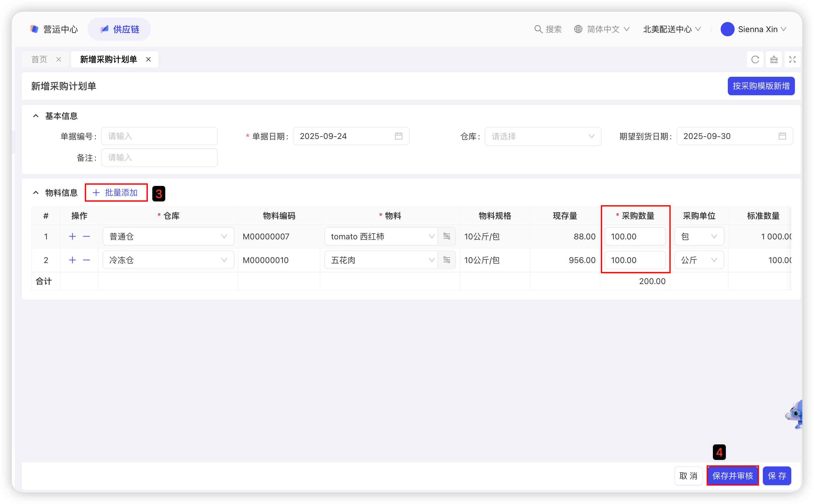Viewport: 814px width, 504px height.
Task: Collapse the 基本信息 section
Action: point(36,116)
